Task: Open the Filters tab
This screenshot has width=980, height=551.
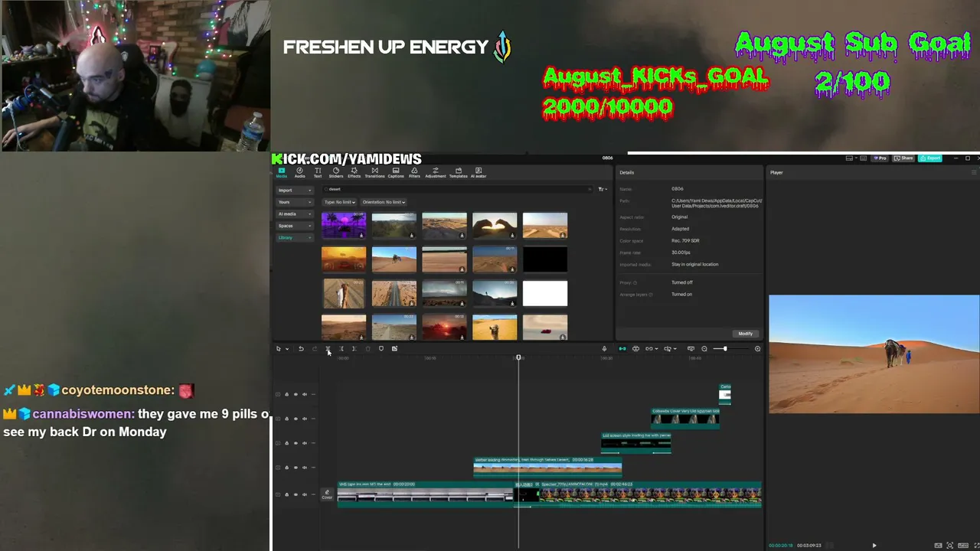Action: (x=414, y=173)
